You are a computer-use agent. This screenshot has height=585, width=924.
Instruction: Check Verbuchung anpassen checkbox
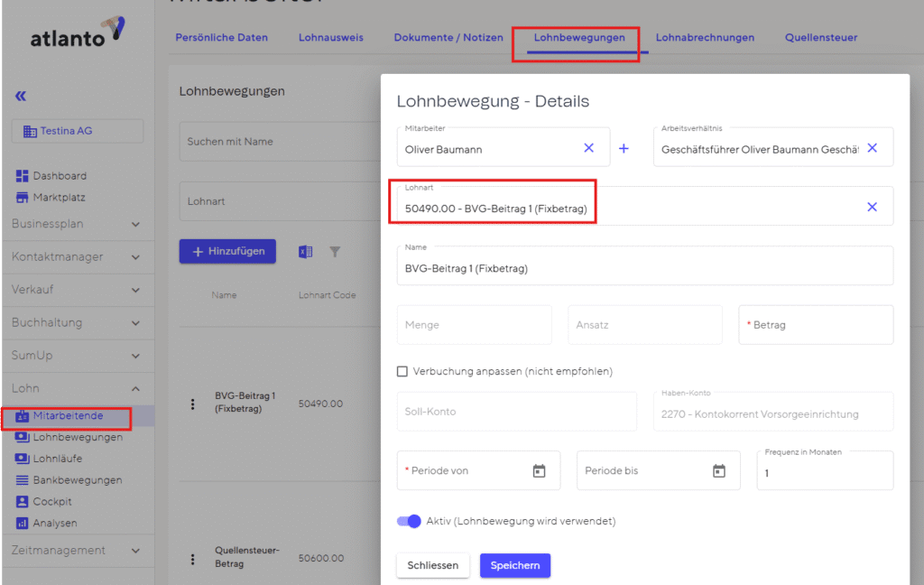click(402, 371)
